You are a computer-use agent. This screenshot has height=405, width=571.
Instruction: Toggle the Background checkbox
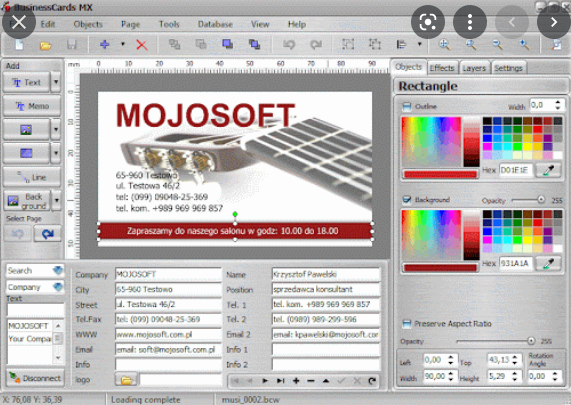406,199
